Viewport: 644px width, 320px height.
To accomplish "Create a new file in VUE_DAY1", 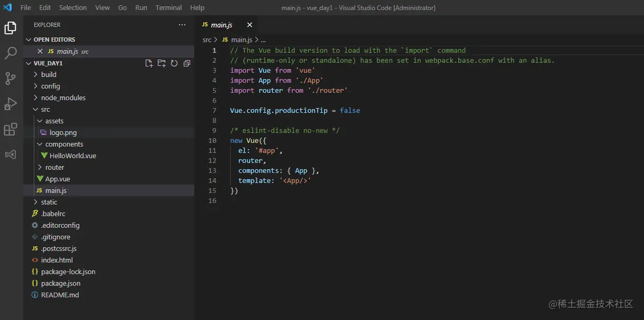I will [x=149, y=63].
